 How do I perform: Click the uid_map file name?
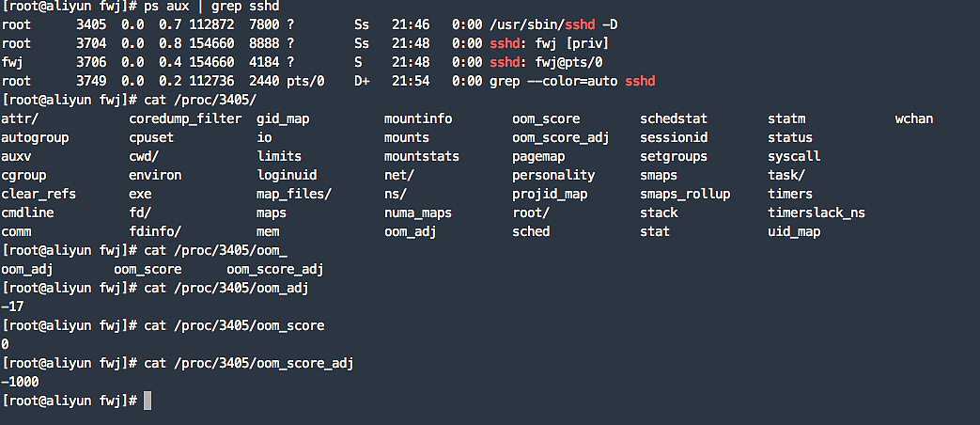(x=794, y=231)
